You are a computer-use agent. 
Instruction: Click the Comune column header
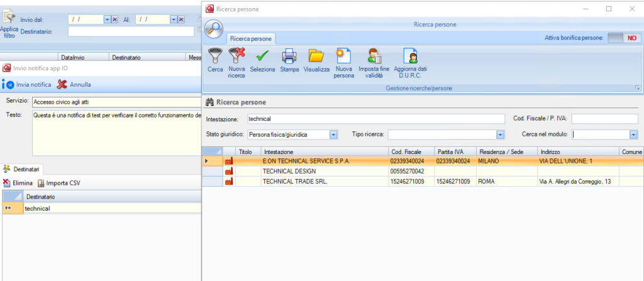pos(631,152)
